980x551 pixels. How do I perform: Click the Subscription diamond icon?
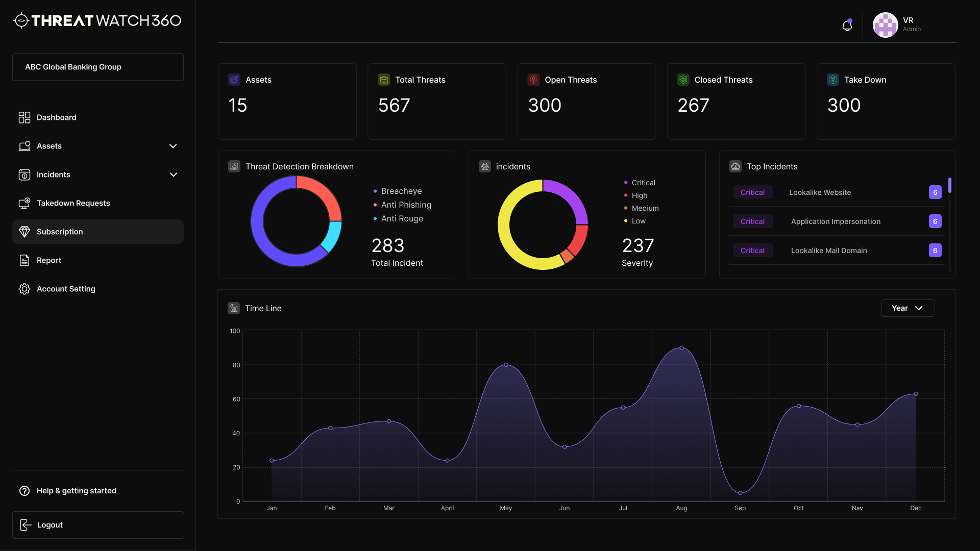point(24,232)
